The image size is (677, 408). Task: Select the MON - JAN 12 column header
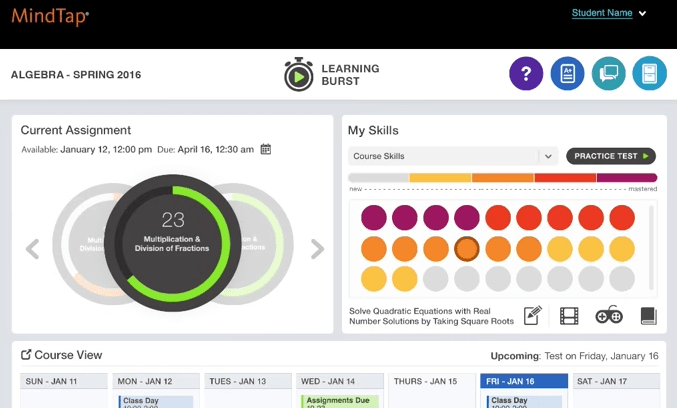(156, 381)
